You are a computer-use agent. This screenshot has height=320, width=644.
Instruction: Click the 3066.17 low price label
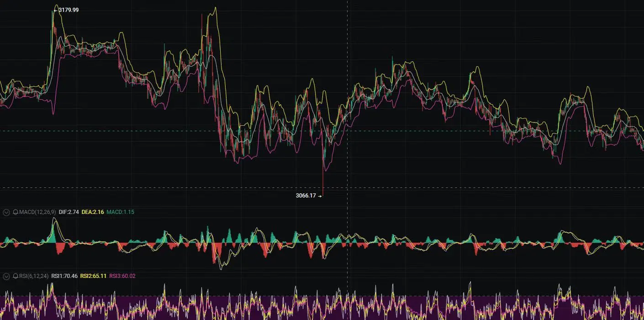pyautogui.click(x=306, y=196)
